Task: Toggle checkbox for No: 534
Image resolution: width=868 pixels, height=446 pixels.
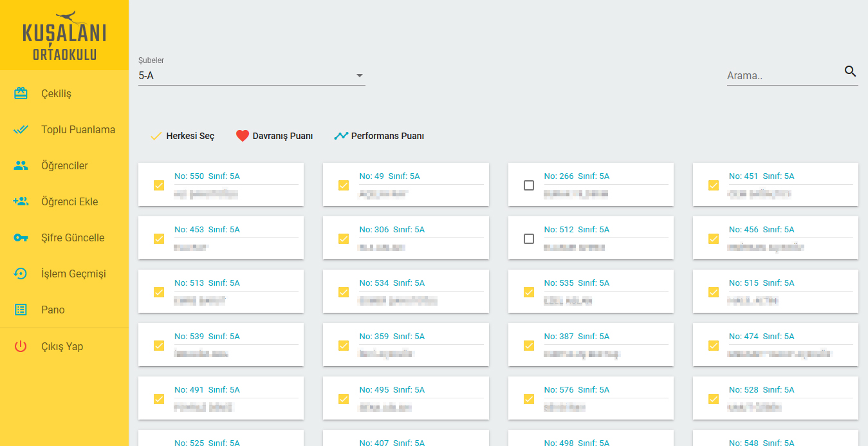Action: [344, 292]
